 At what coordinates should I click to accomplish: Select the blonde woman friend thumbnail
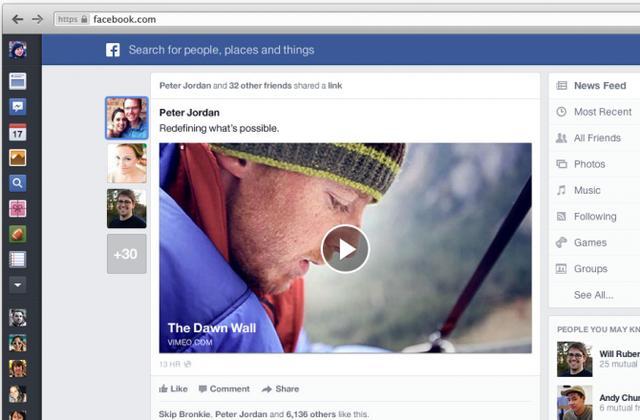(x=127, y=163)
